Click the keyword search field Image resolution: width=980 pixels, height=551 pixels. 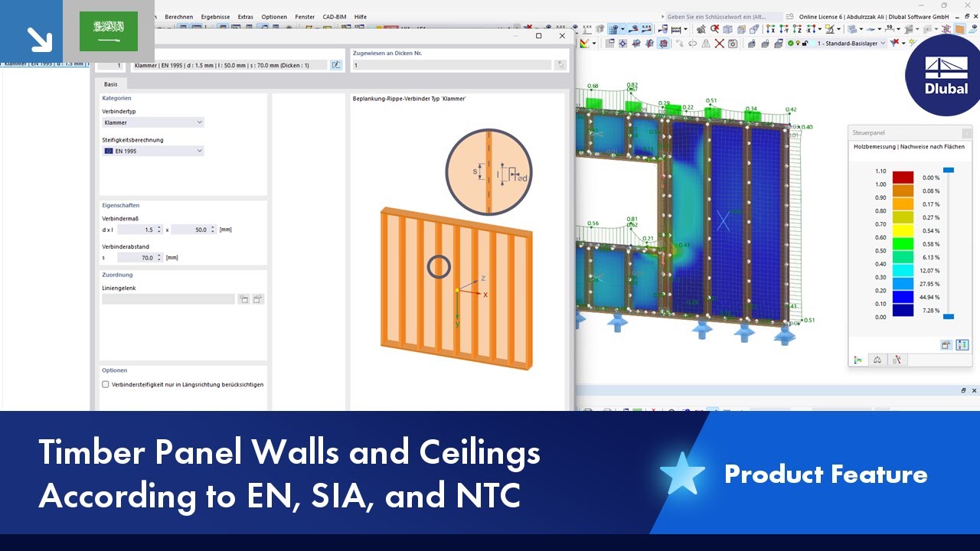pyautogui.click(x=724, y=16)
